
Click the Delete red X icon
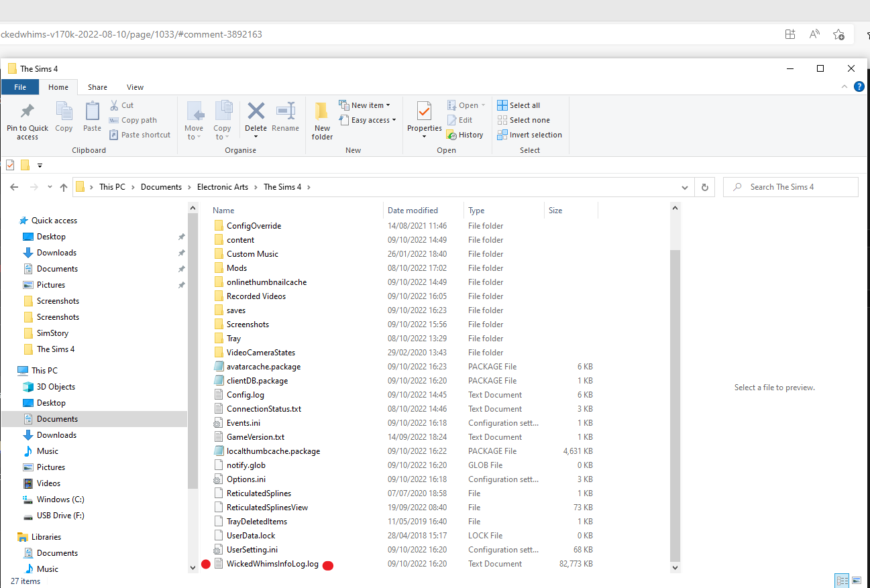coord(256,111)
